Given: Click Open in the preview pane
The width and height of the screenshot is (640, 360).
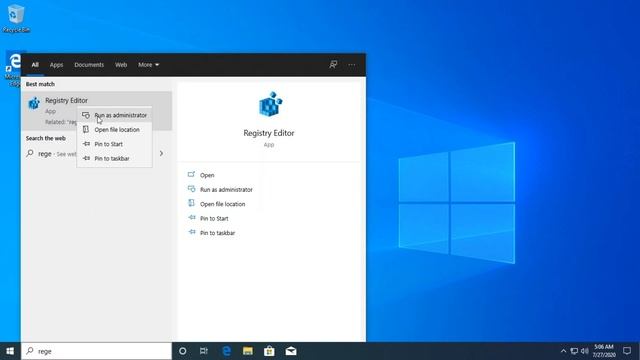Looking at the screenshot, I should 207,175.
